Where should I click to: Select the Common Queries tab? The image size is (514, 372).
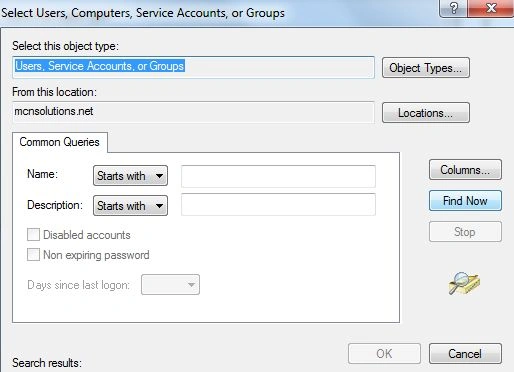click(x=60, y=142)
